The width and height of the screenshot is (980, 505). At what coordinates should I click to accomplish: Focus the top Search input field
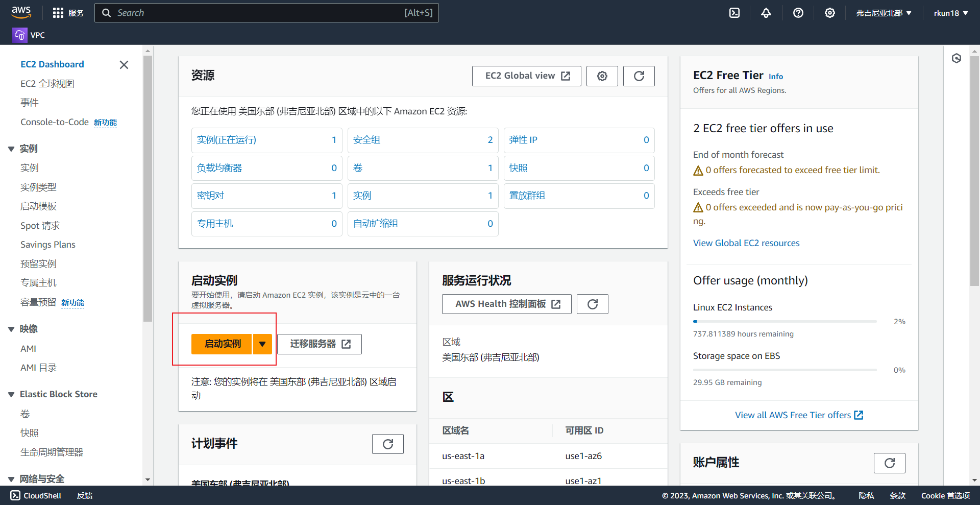(266, 13)
